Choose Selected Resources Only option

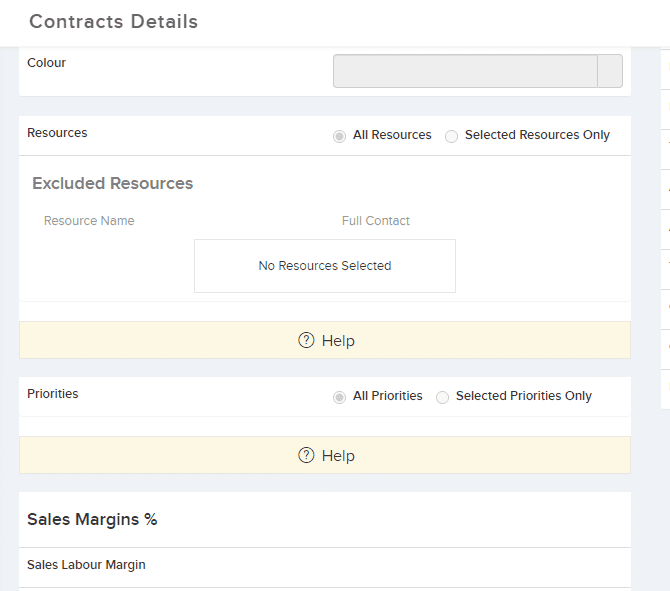451,136
